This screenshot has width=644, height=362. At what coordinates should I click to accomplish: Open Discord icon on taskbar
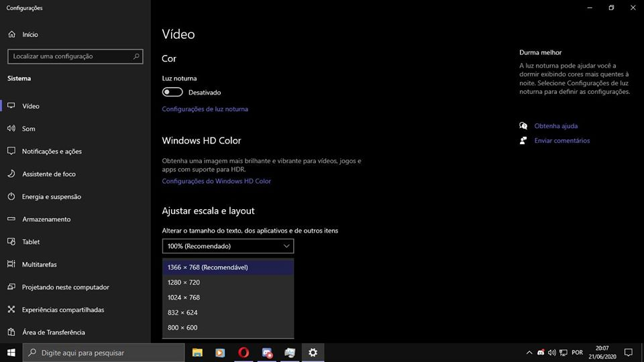pyautogui.click(x=267, y=353)
